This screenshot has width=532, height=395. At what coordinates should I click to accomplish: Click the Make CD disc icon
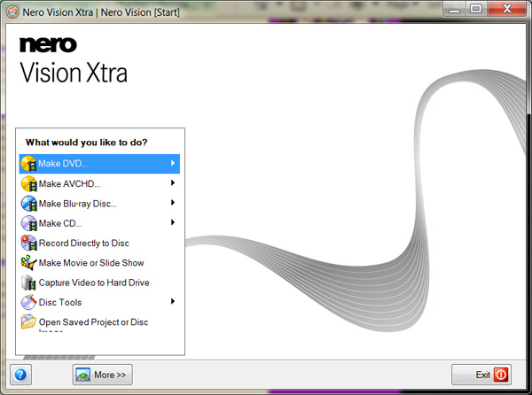[x=29, y=223]
